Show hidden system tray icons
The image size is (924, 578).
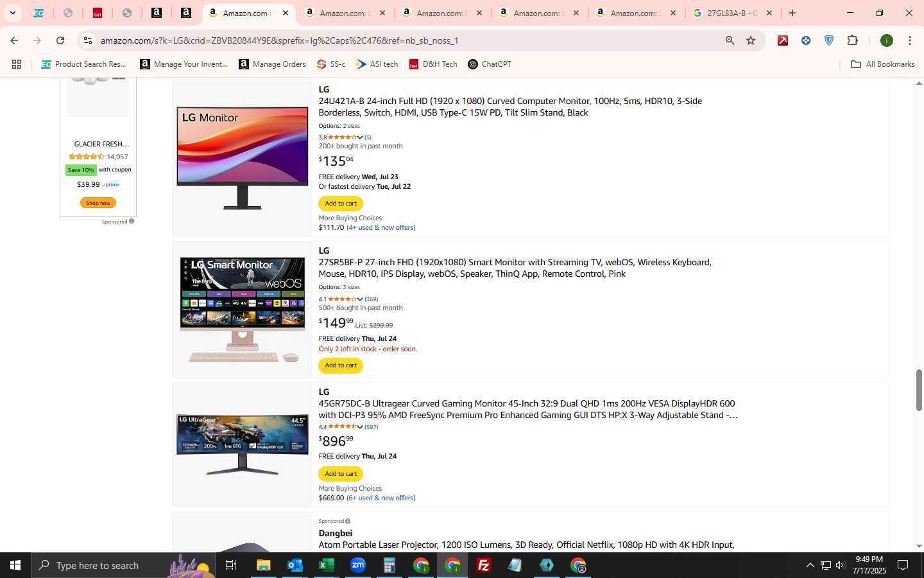pos(810,565)
